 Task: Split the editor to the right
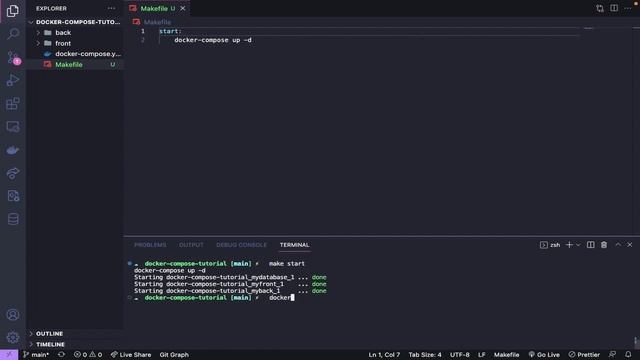tap(614, 8)
